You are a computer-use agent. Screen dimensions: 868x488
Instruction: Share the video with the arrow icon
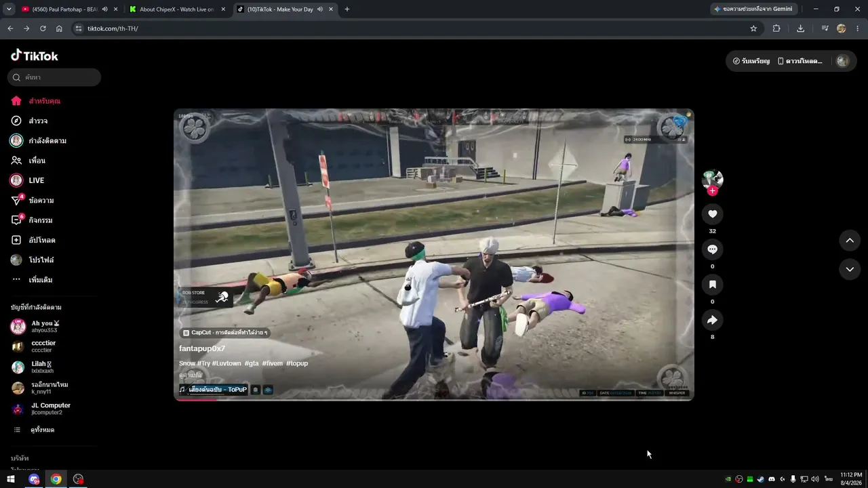[712, 320]
